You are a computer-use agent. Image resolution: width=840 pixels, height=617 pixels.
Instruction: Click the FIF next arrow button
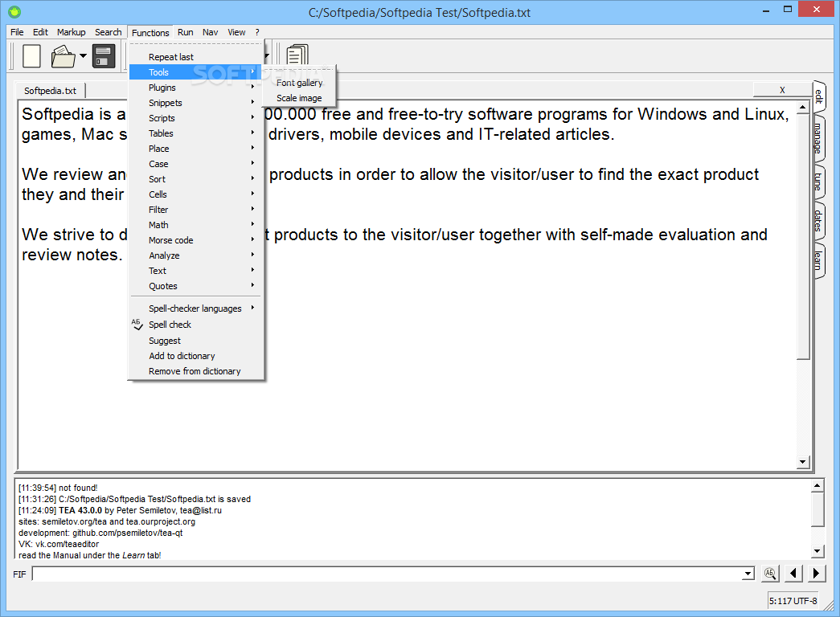click(816, 573)
